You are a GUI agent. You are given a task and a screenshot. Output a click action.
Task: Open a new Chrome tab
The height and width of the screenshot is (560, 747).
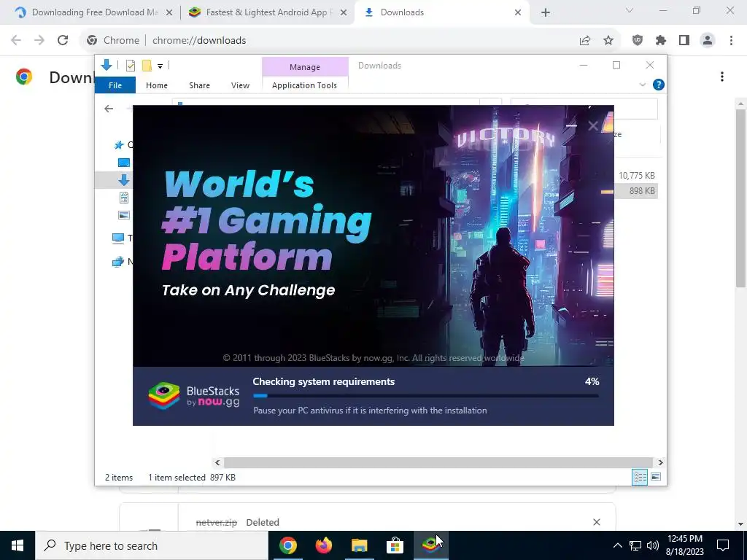coord(546,13)
